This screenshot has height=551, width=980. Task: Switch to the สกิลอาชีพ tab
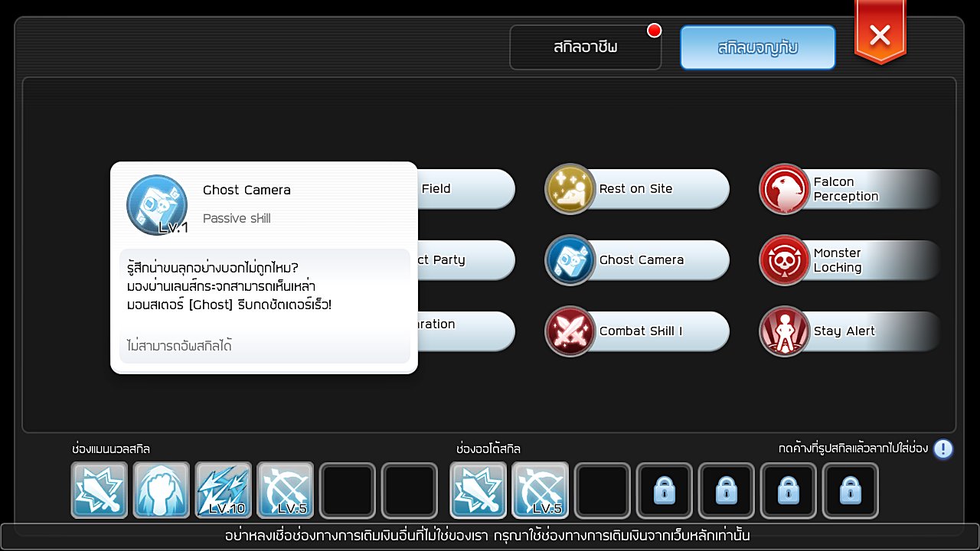point(586,47)
